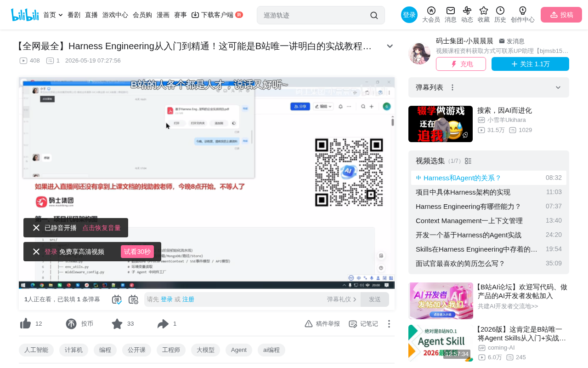Switch 视频选集 list view layout icon
Image resolution: width=588 pixels, height=368 pixels.
click(468, 161)
